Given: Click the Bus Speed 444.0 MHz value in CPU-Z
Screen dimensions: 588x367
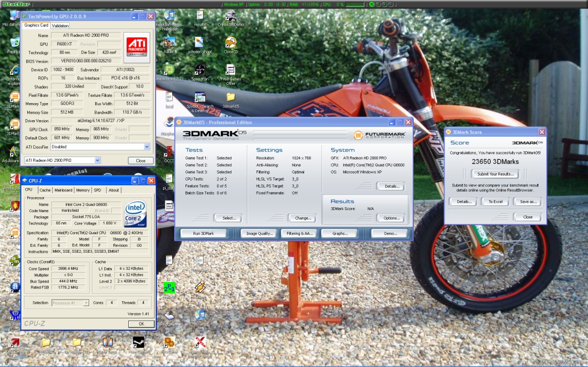Looking at the screenshot, I should click(68, 281).
